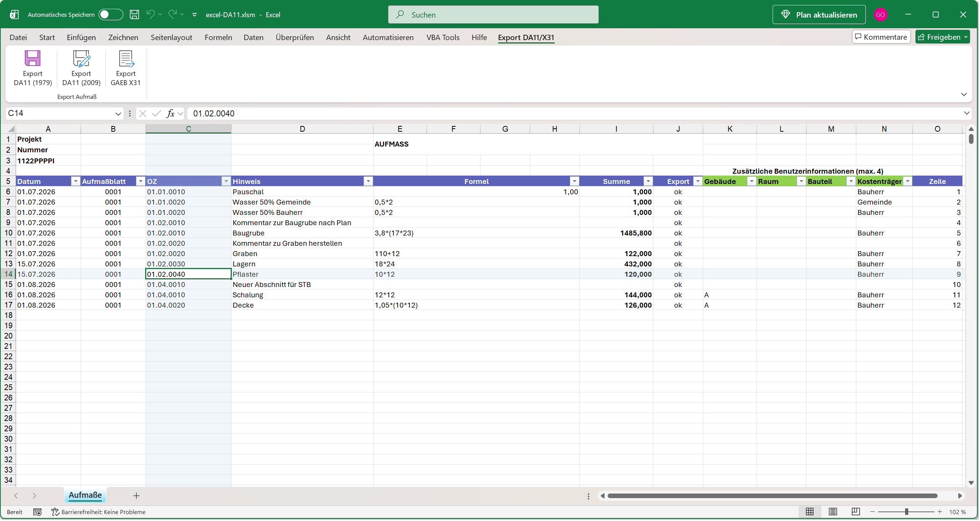The height and width of the screenshot is (521, 980).
Task: Click Barrierefreiheit: Keine Probleme status
Action: [99, 512]
